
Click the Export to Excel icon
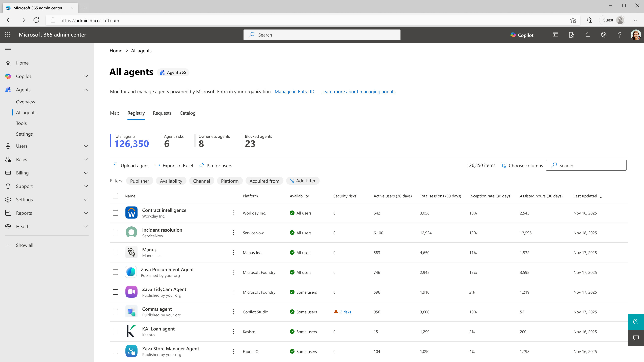pyautogui.click(x=157, y=165)
